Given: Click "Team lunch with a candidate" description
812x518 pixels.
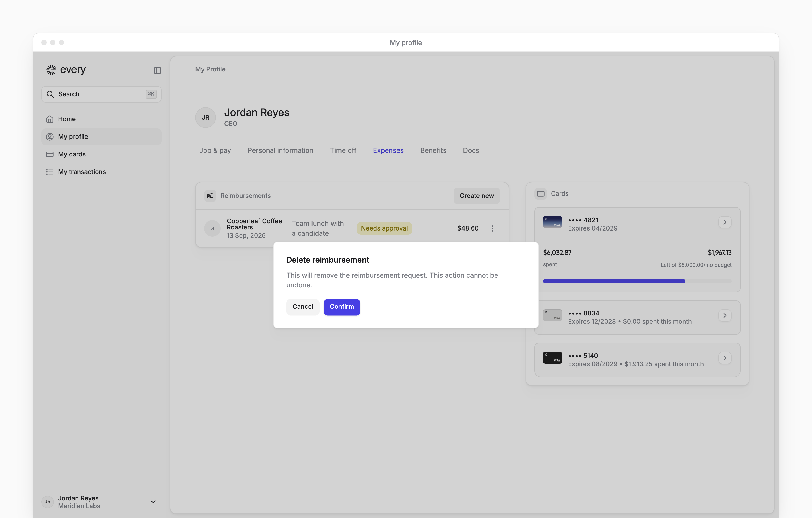Looking at the screenshot, I should pos(318,228).
